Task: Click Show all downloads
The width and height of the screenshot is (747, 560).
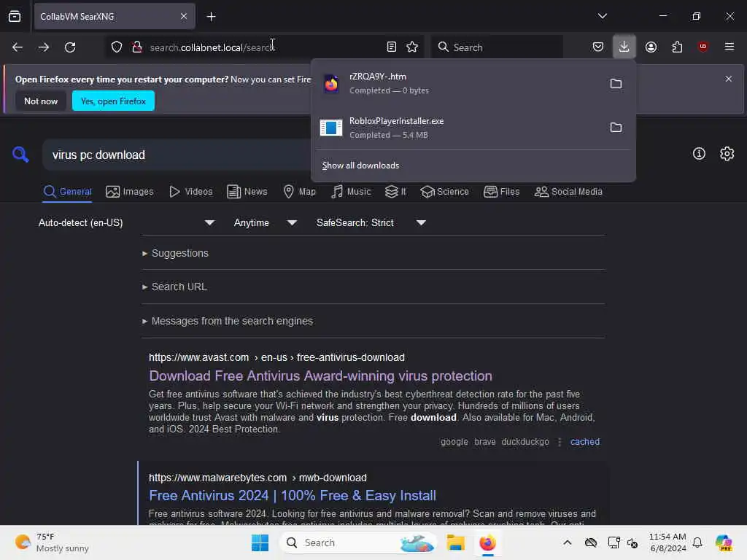Action: point(360,166)
